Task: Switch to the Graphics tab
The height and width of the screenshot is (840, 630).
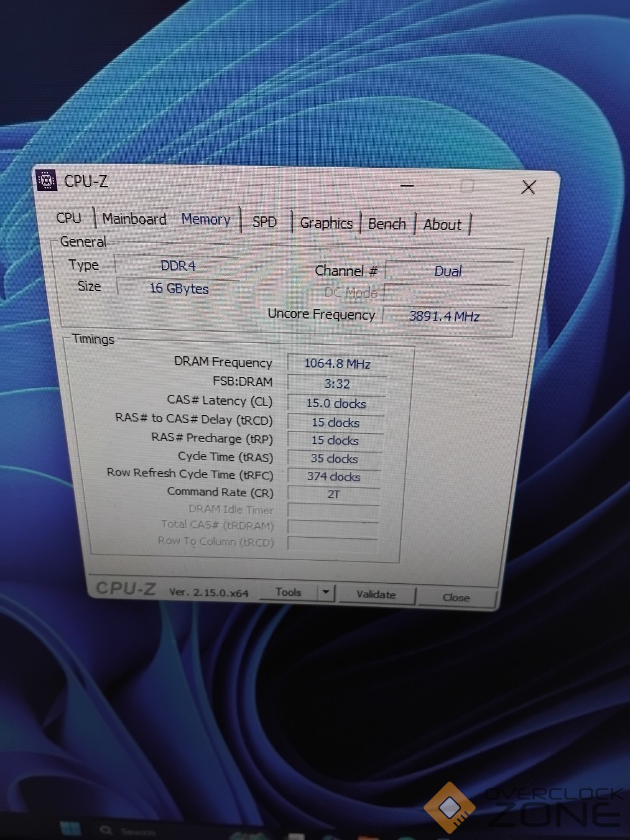Action: (x=326, y=223)
